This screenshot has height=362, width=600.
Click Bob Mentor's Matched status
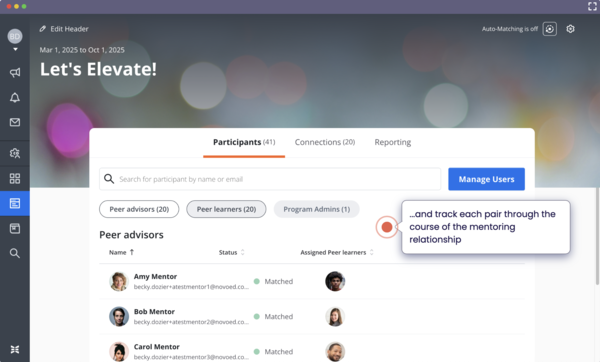(274, 316)
